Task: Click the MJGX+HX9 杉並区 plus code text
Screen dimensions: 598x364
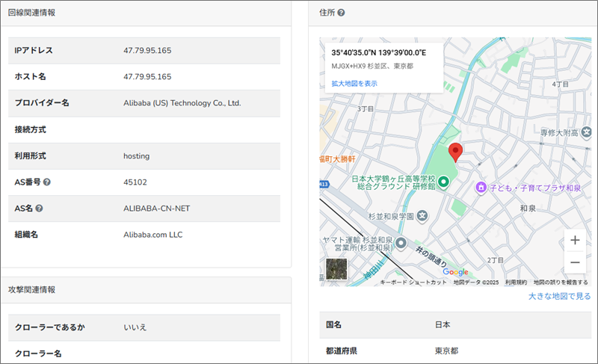Action: point(372,66)
